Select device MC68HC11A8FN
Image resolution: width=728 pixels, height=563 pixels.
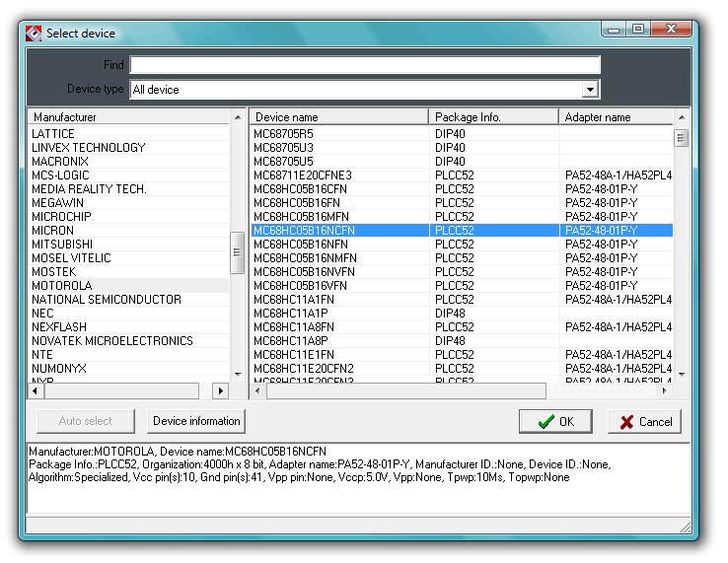tap(462, 326)
